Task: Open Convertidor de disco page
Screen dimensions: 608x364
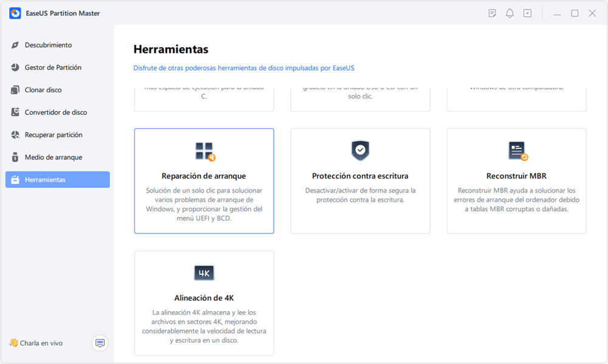Action: coord(57,112)
